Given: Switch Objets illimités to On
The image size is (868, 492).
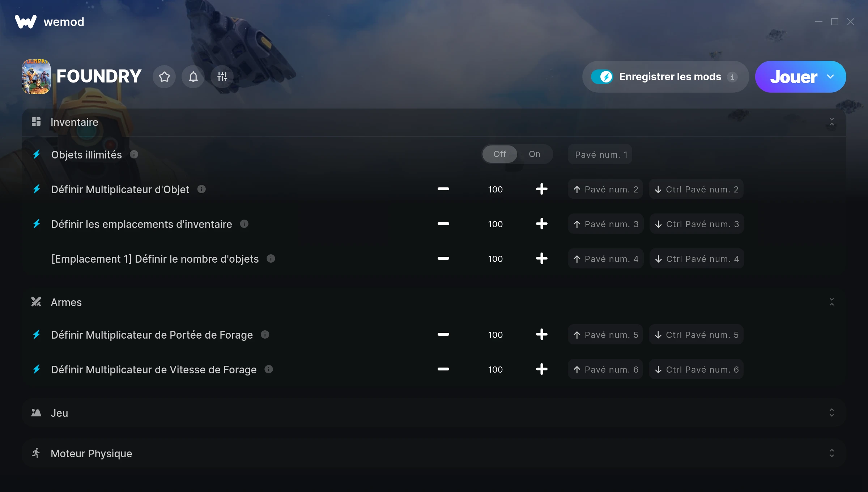Looking at the screenshot, I should coord(534,154).
